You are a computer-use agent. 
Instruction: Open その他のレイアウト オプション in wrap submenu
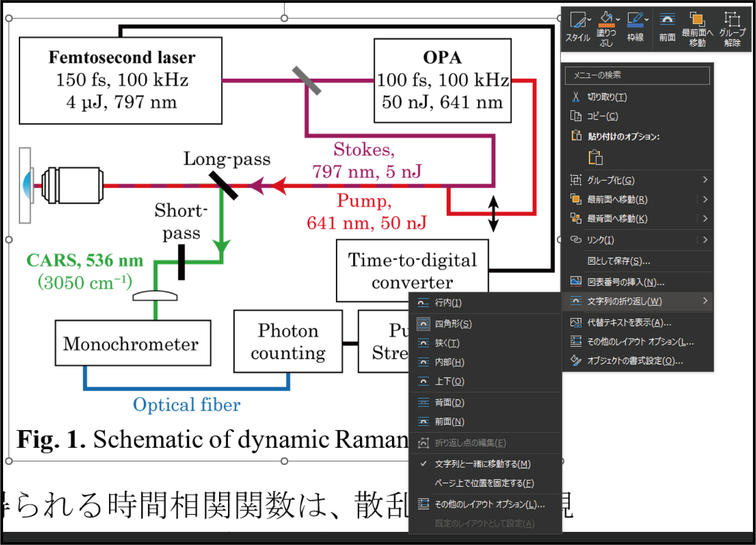pos(489,504)
